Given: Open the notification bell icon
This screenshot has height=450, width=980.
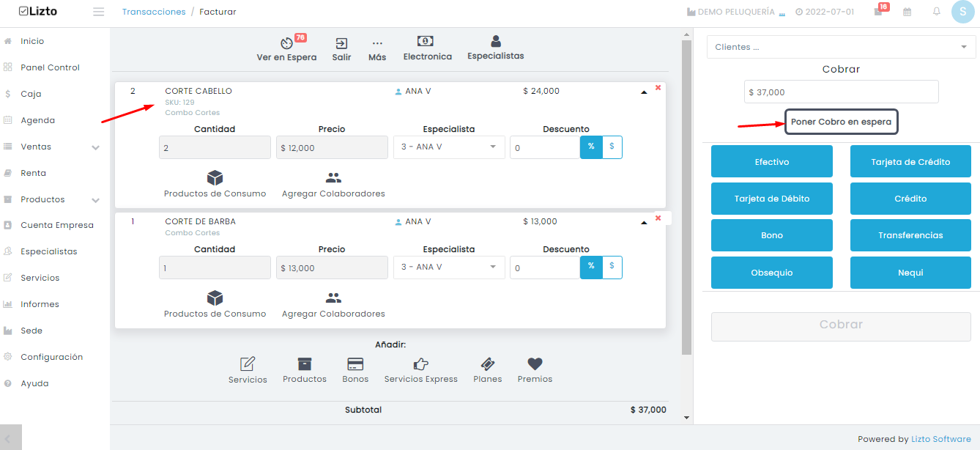Looking at the screenshot, I should point(936,12).
